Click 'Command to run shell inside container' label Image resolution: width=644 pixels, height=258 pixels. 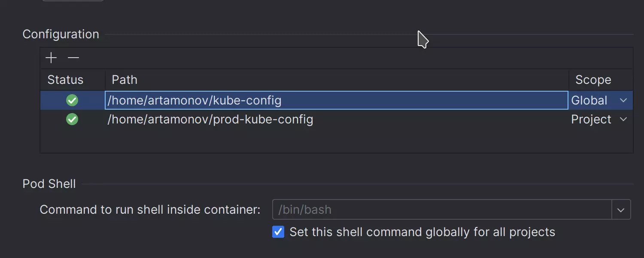pos(150,210)
